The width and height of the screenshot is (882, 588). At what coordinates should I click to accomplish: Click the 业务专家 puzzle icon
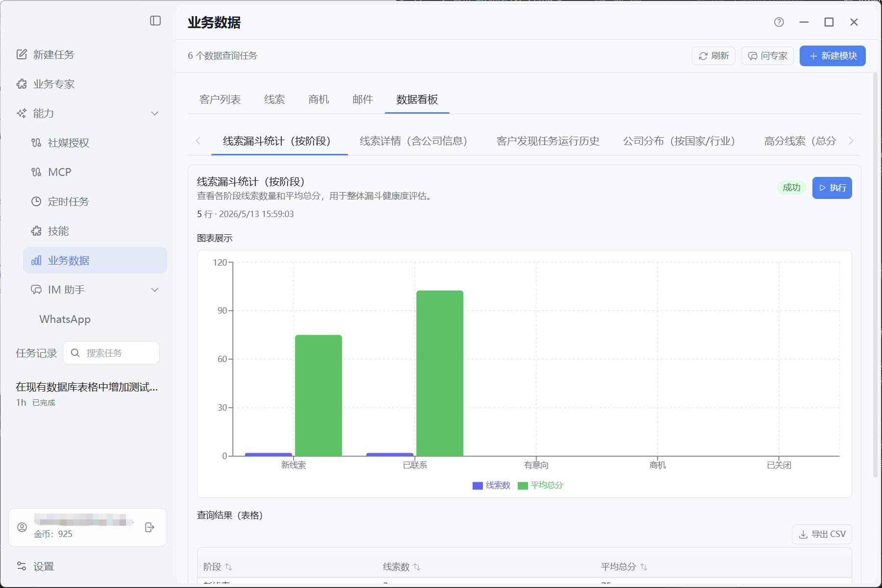pos(22,84)
